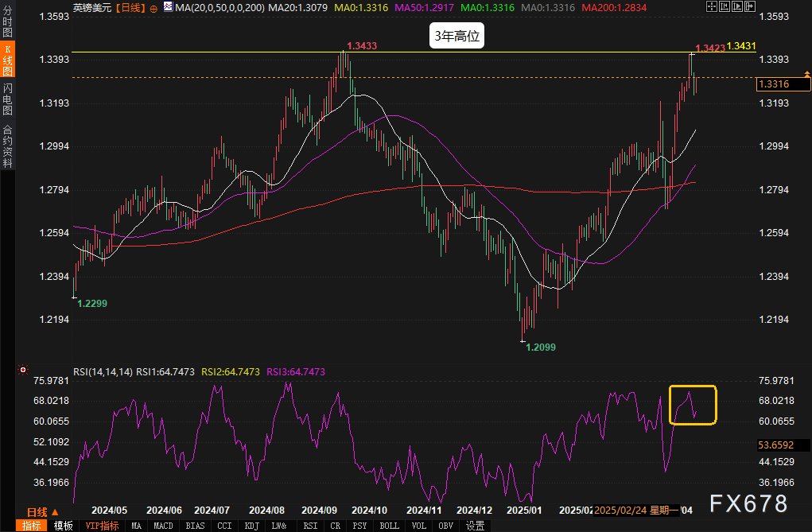Open the 设置 settings button

click(x=475, y=526)
